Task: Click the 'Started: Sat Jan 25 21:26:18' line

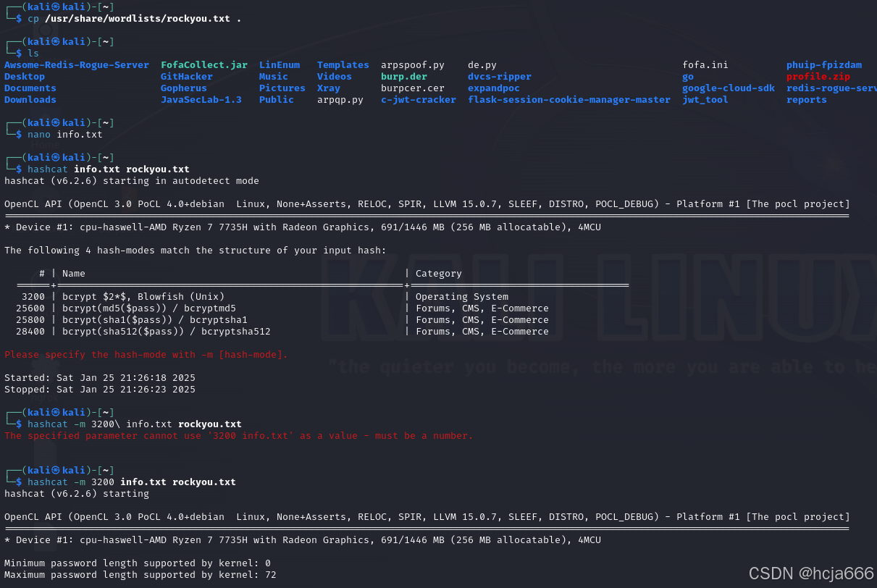Action: point(100,378)
